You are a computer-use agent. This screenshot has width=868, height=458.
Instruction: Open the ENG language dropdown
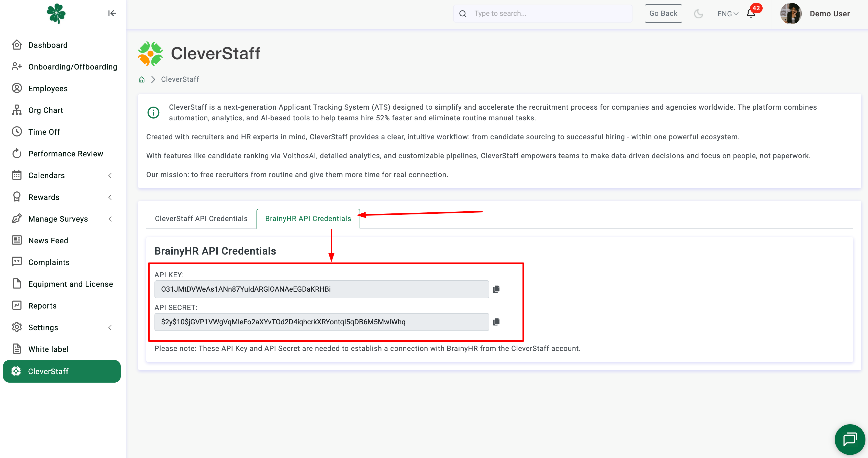727,14
